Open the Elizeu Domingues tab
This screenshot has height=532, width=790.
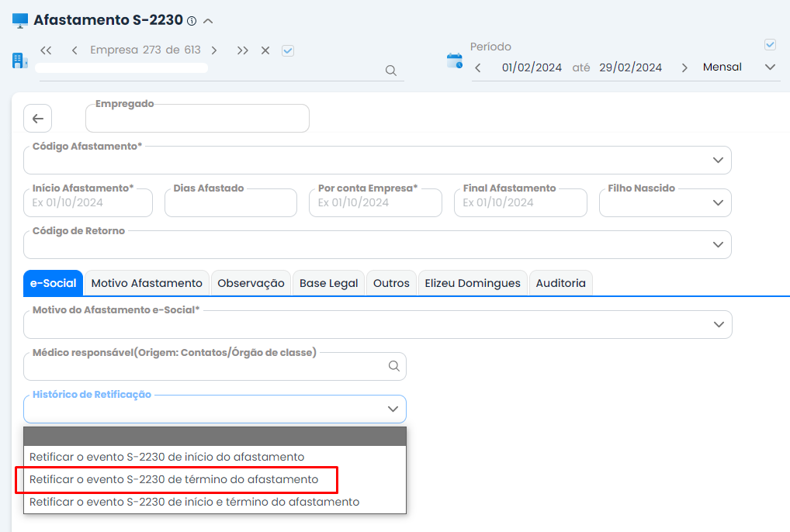click(473, 282)
